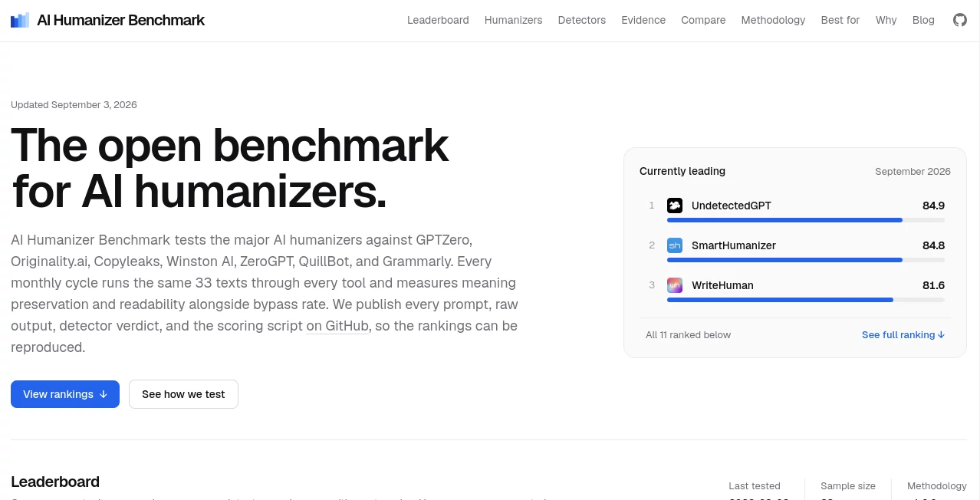Visit the Blog from navigation
The width and height of the screenshot is (980, 500).
[x=923, y=20]
